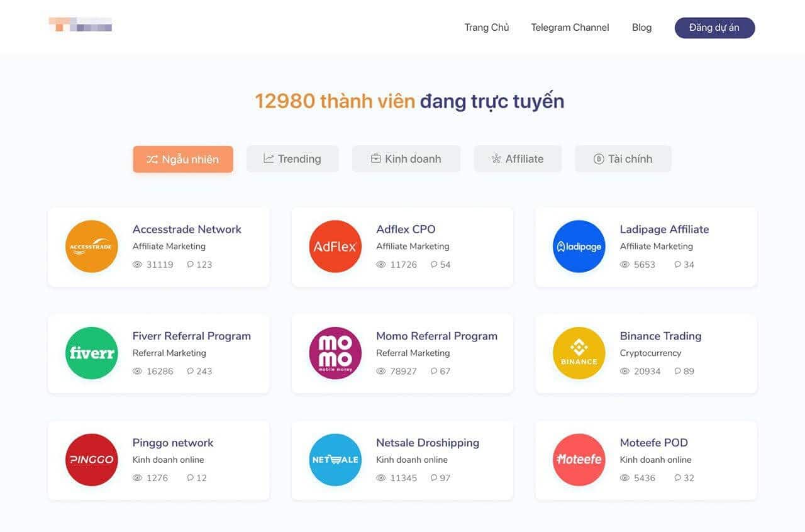
Task: Click the Ladipage logo icon
Action: coord(579,247)
